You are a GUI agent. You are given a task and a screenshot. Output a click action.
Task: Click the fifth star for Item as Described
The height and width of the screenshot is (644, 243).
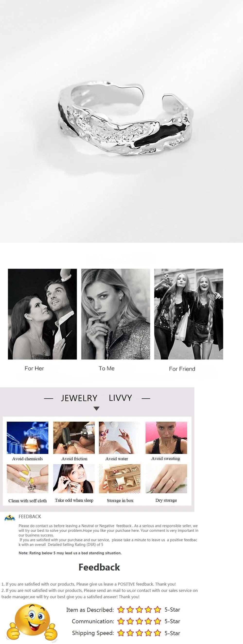point(157,610)
